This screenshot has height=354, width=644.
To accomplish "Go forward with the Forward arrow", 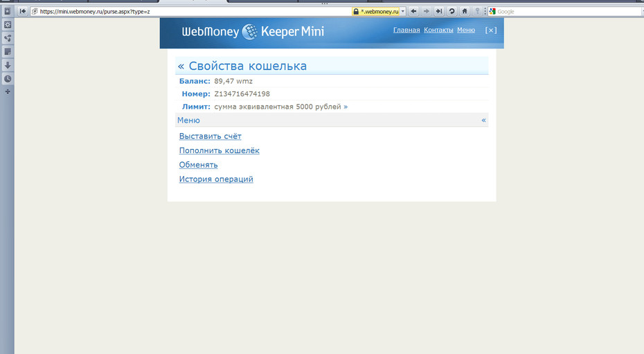I will point(427,12).
